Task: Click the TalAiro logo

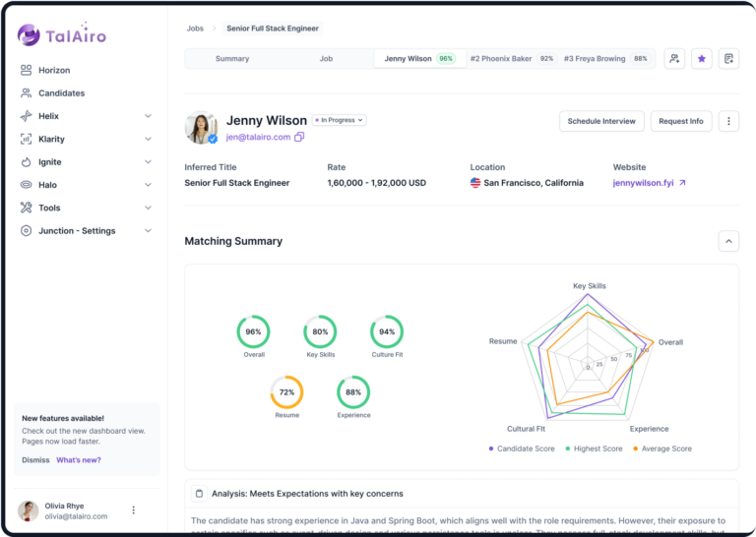Action: point(62,34)
